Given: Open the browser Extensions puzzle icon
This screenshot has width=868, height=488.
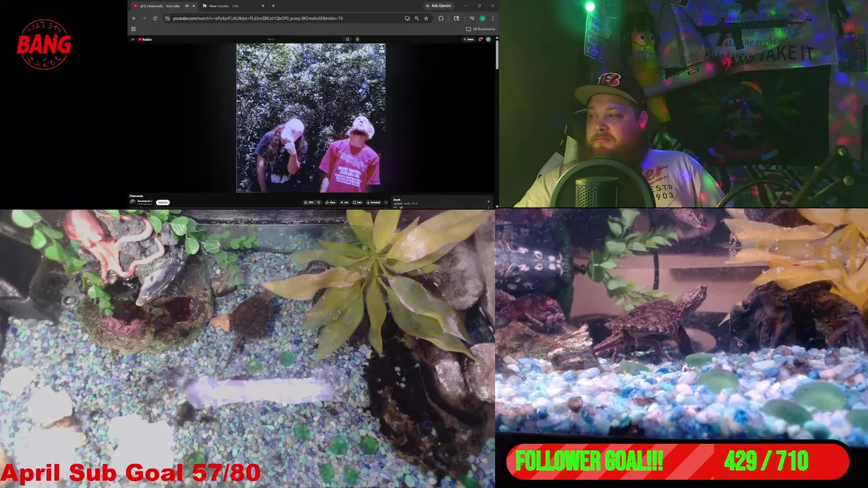Looking at the screenshot, I should (x=441, y=18).
